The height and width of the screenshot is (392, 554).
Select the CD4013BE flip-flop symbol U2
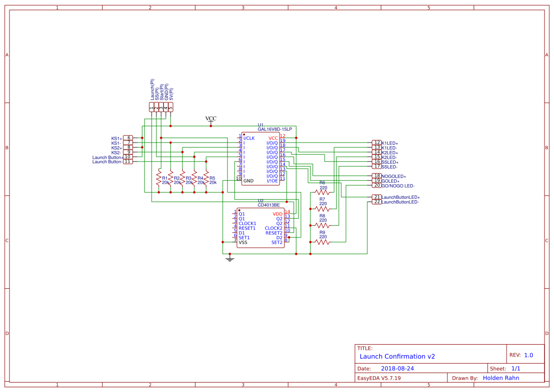[261, 227]
